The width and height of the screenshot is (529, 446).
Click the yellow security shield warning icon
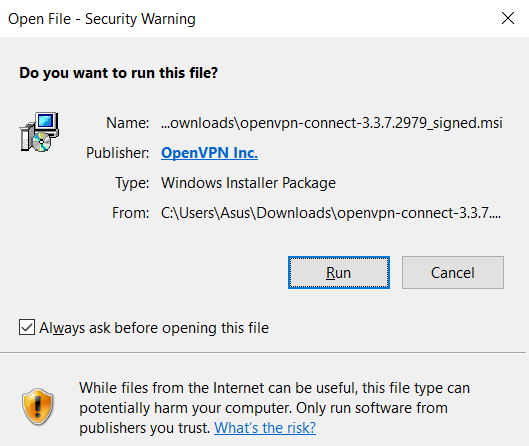click(38, 406)
